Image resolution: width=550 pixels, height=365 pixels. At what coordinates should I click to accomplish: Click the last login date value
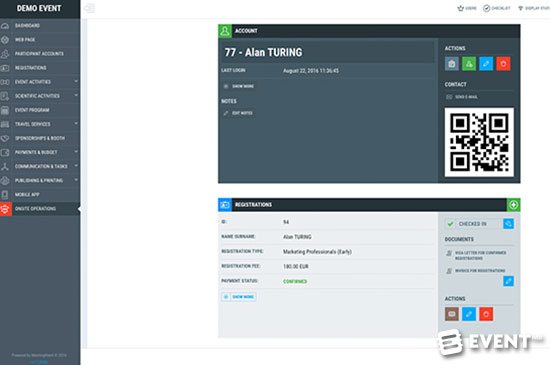pyautogui.click(x=311, y=71)
